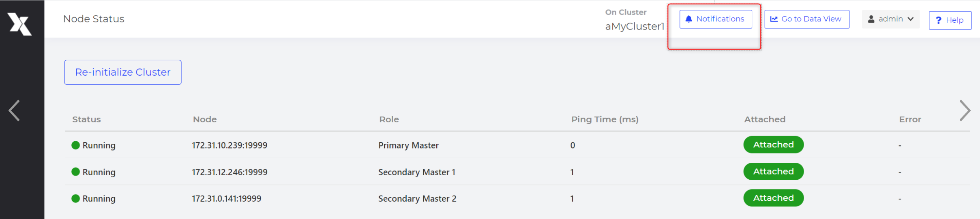
Task: Toggle Attached badge for Primary Master
Action: [774, 145]
